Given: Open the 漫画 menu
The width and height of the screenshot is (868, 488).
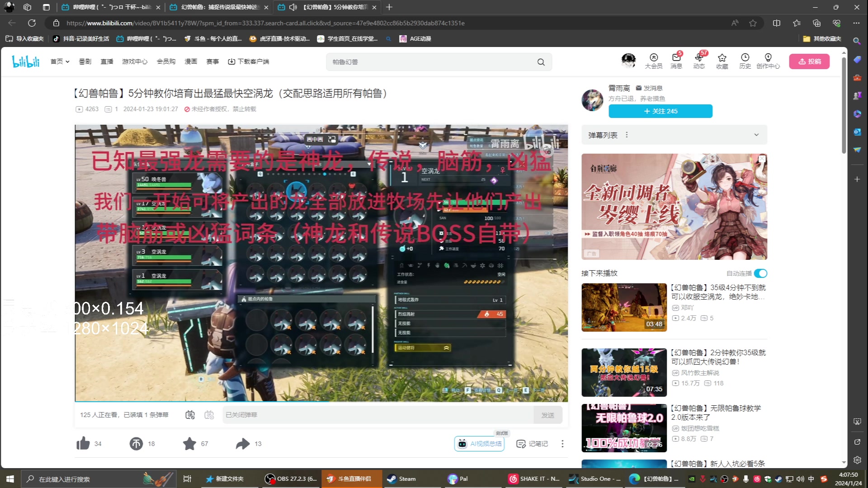Looking at the screenshot, I should [x=191, y=61].
